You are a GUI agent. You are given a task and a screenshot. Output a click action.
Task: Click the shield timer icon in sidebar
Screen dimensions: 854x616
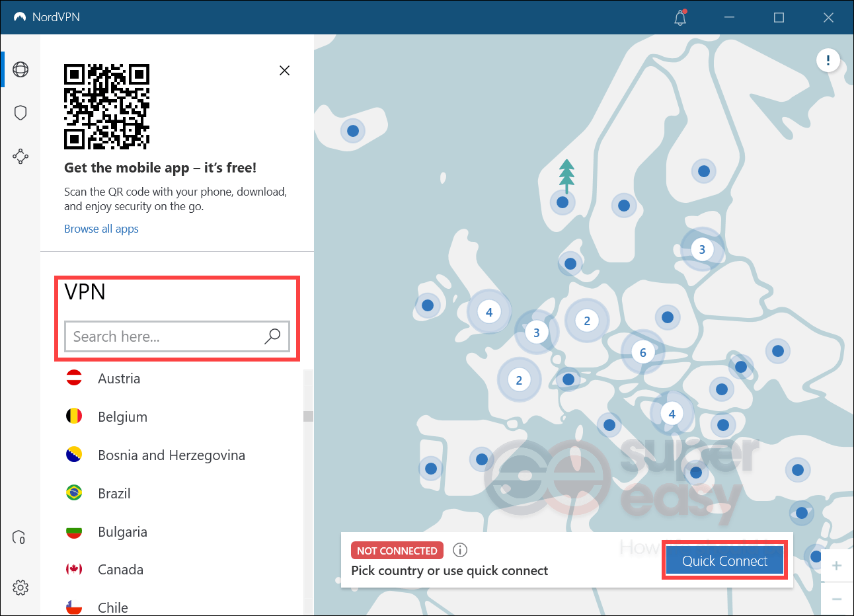[x=20, y=537]
